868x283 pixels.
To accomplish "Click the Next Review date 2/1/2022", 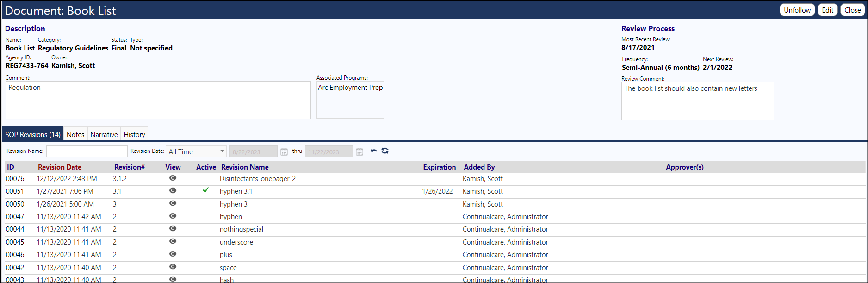I will pyautogui.click(x=718, y=68).
